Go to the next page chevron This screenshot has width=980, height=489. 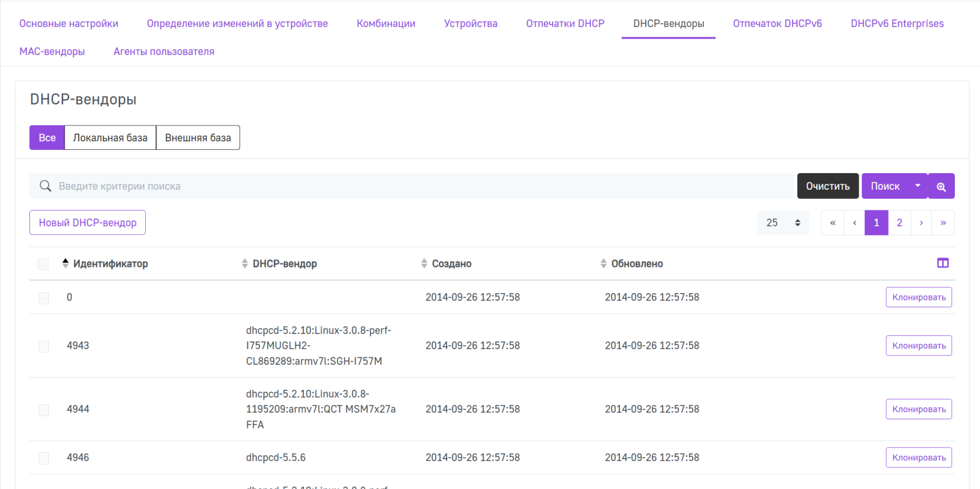921,223
